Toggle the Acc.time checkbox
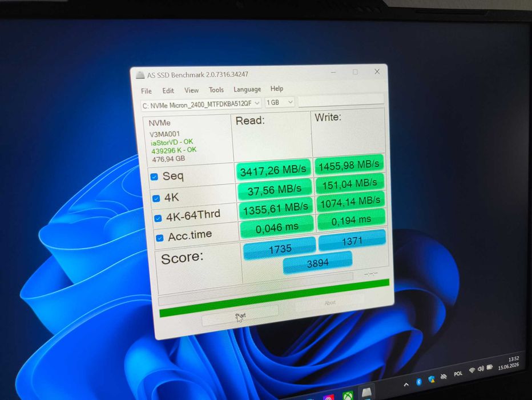 click(160, 238)
